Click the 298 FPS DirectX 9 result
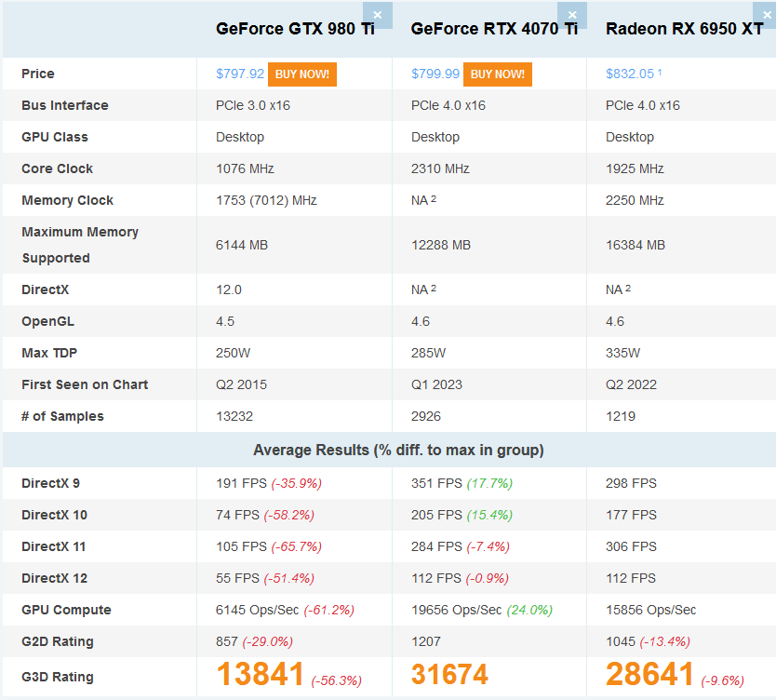The width and height of the screenshot is (776, 700). (632, 483)
